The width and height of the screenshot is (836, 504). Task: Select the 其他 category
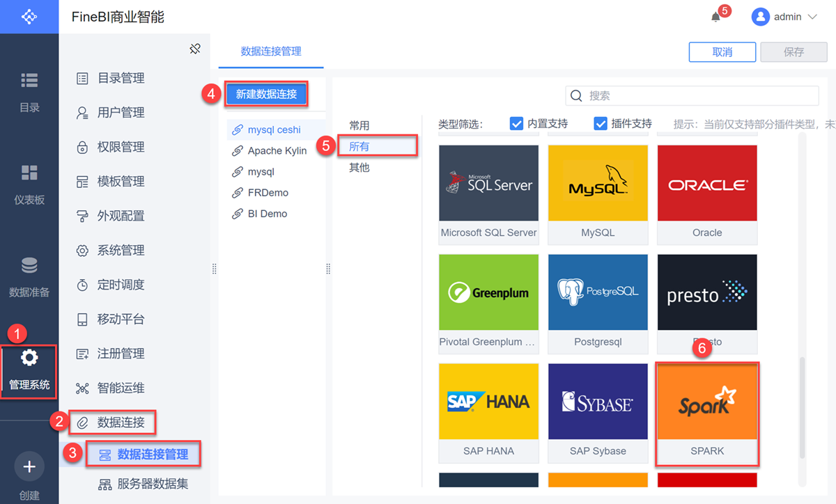click(359, 168)
